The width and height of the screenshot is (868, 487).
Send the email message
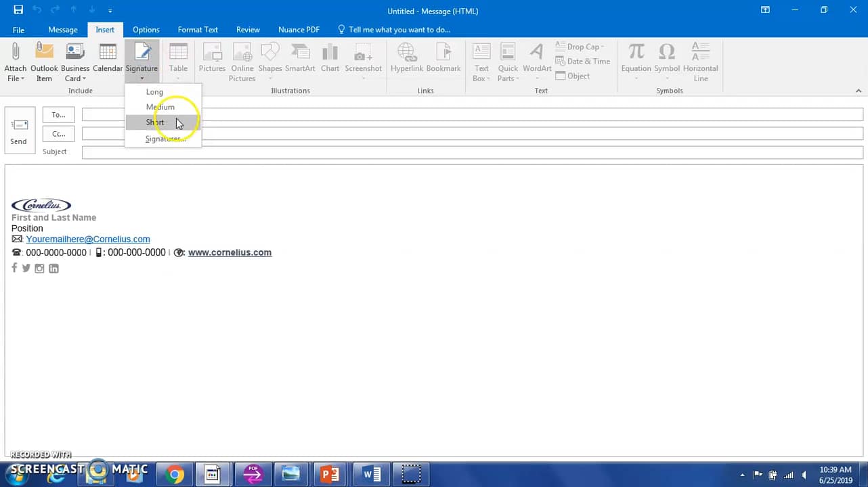(x=19, y=131)
